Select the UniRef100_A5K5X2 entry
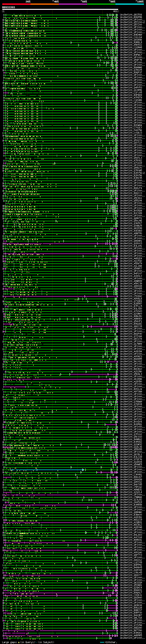This screenshot has width=146, height=644. pos(131,45)
